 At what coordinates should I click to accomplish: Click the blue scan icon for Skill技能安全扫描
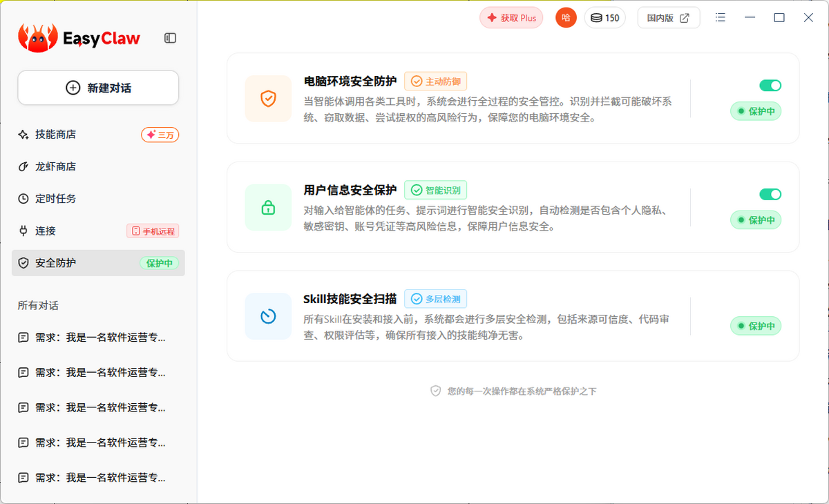point(268,316)
